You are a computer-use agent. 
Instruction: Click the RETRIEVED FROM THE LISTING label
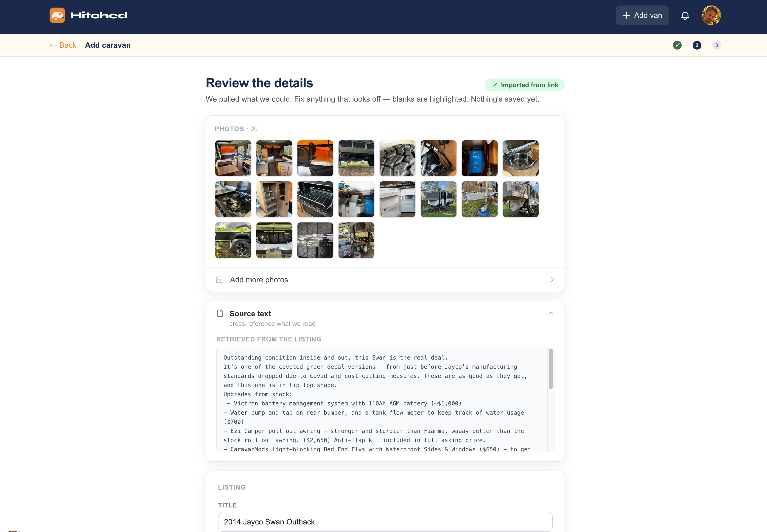click(269, 339)
